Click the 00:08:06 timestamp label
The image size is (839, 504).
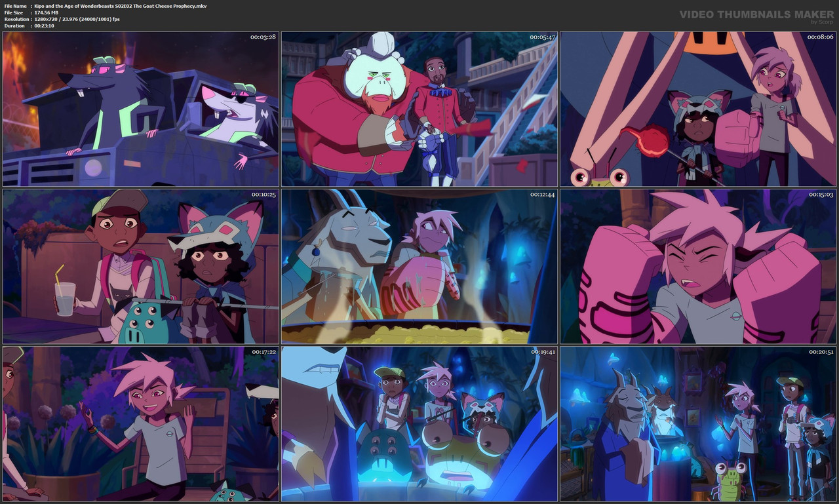[821, 37]
